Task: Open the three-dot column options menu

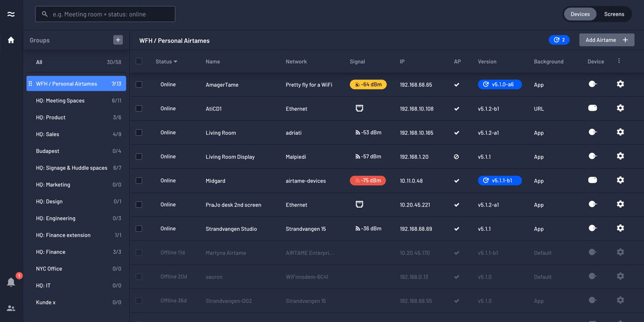Action: coord(618,61)
